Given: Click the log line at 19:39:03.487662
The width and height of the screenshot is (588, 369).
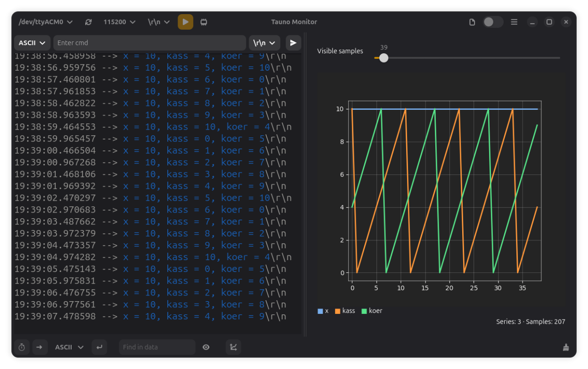Looking at the screenshot, I should [x=150, y=221].
